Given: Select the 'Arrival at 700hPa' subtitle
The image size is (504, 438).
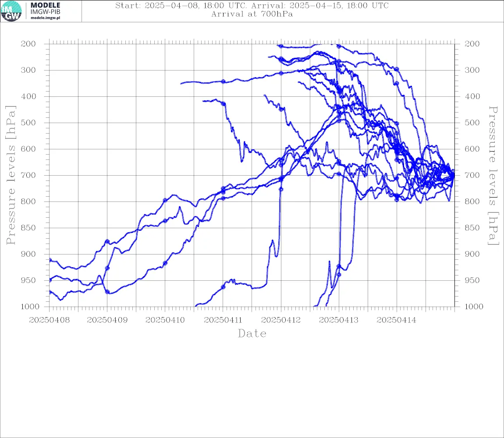Looking at the screenshot, I should click(x=252, y=14).
